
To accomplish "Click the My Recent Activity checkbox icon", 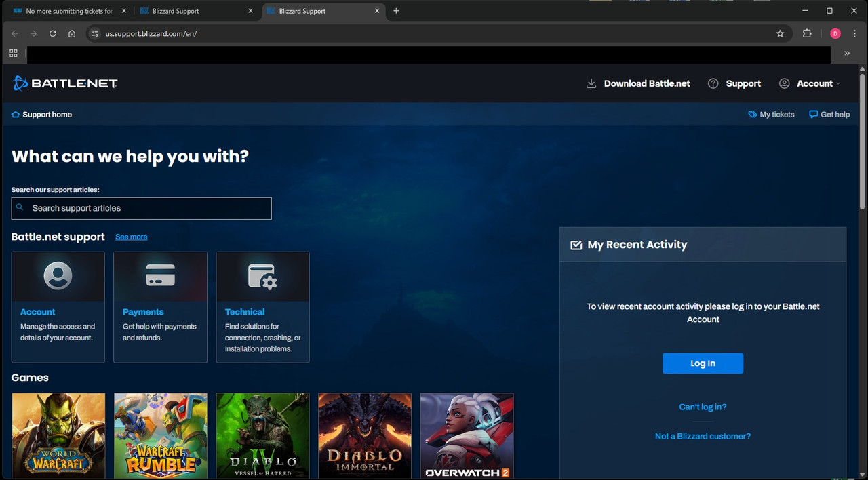I will click(x=576, y=245).
